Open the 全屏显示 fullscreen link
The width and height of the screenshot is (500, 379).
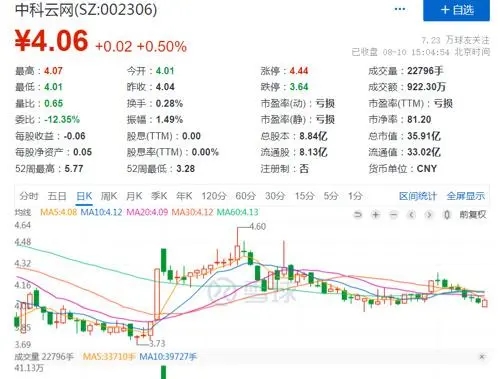[x=466, y=196]
